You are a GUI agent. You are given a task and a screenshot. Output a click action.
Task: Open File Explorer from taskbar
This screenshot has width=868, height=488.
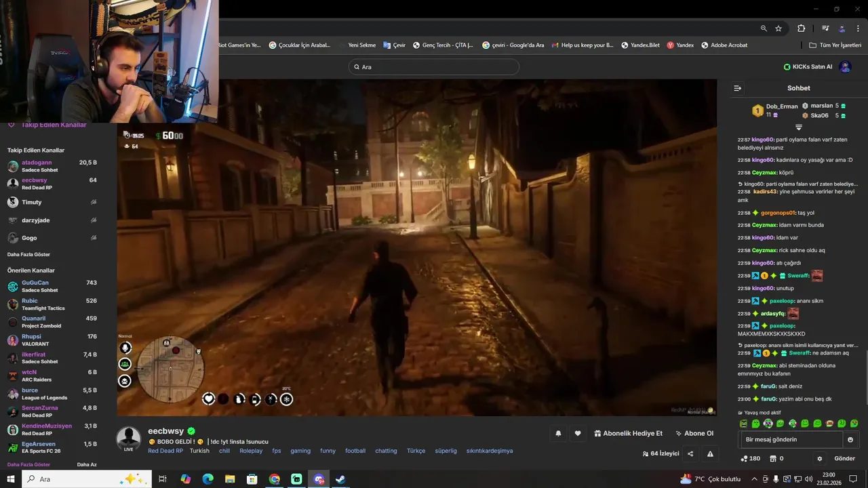point(230,479)
